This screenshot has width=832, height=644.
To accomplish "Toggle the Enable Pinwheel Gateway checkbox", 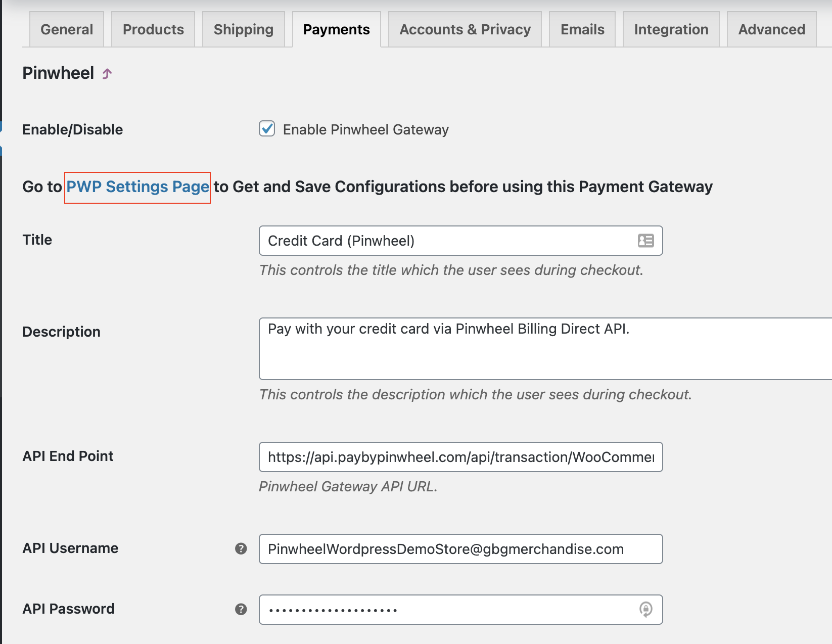I will click(267, 129).
